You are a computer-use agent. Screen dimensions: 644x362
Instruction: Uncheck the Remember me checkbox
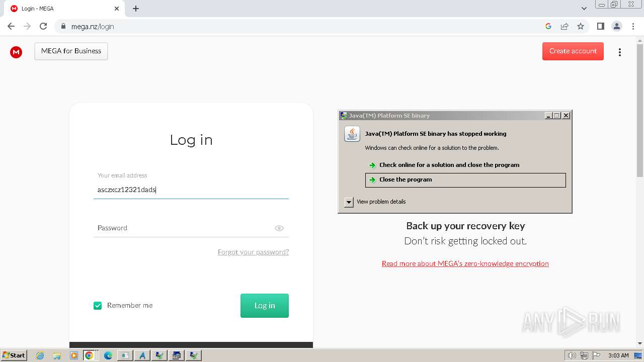[98, 306]
